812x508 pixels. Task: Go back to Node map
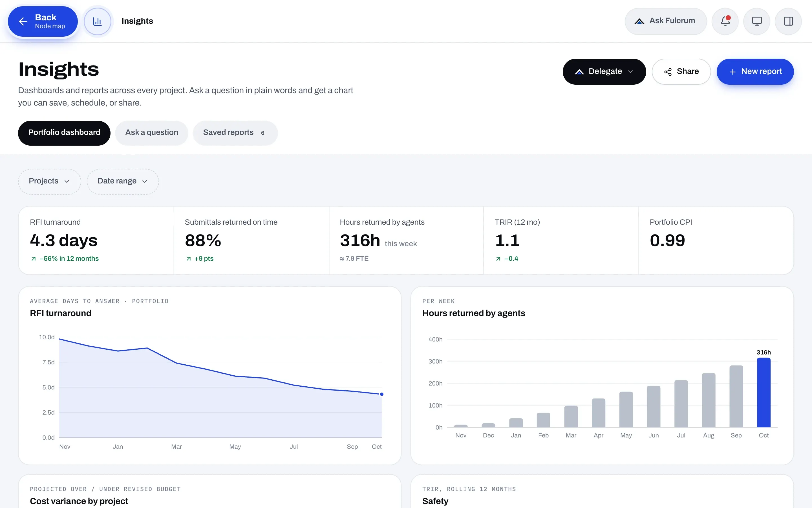tap(43, 21)
